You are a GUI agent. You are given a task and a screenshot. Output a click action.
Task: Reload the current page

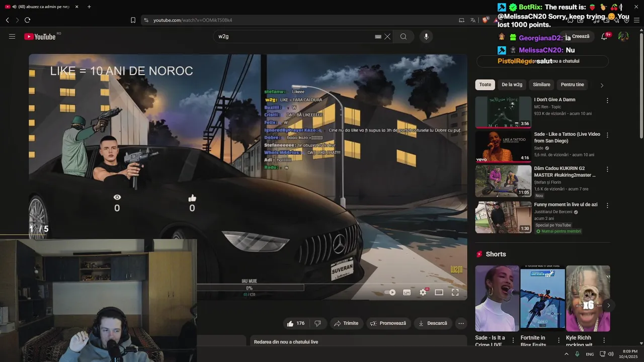[x=27, y=20]
